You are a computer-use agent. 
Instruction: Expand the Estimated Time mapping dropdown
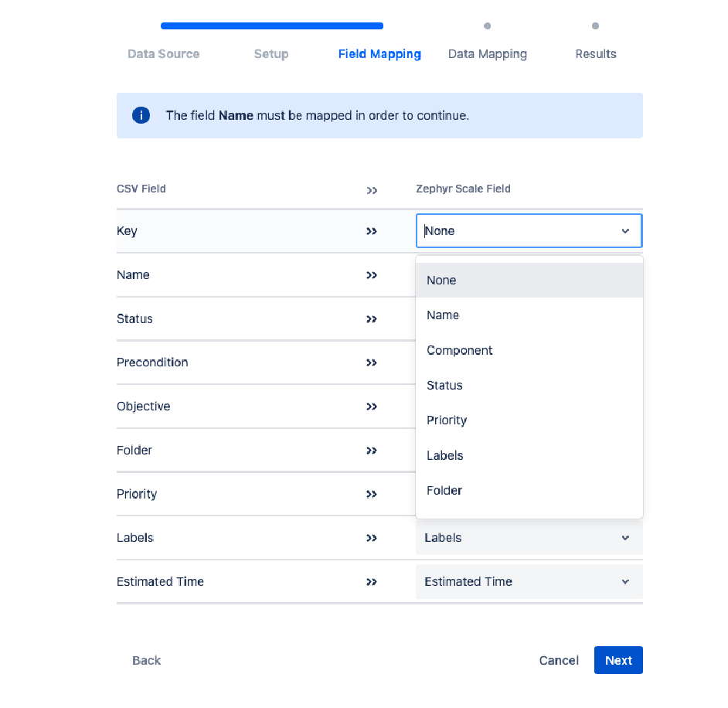coord(529,582)
